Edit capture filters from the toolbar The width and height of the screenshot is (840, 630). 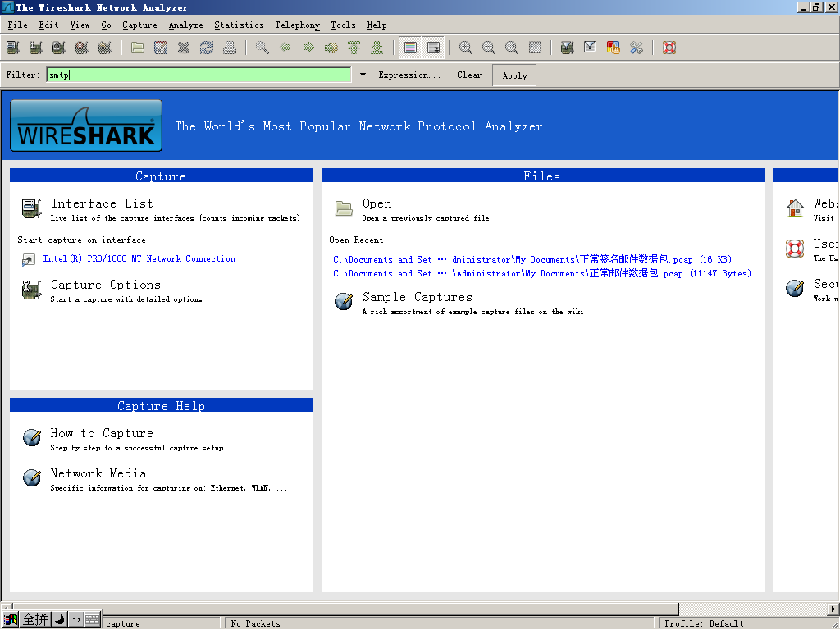pyautogui.click(x=568, y=48)
